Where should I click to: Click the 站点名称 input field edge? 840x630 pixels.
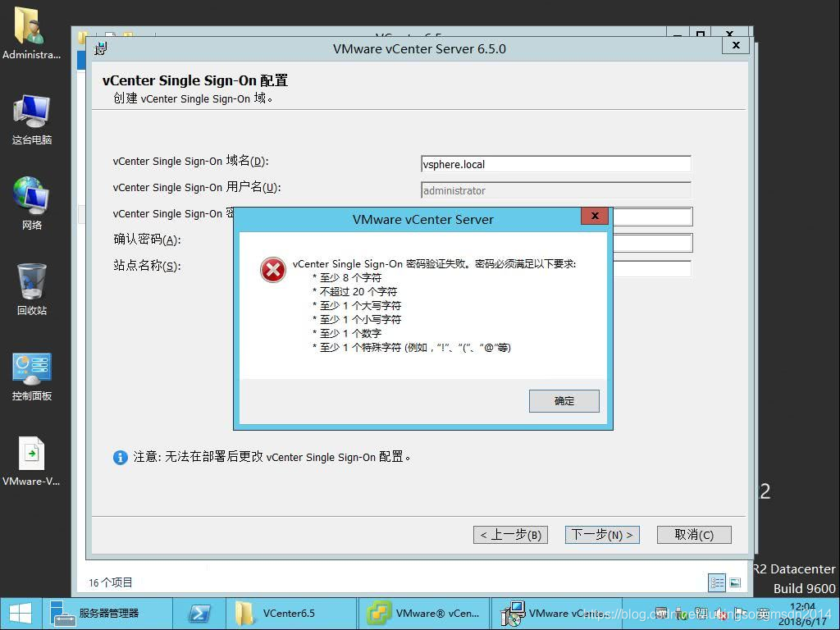point(652,268)
